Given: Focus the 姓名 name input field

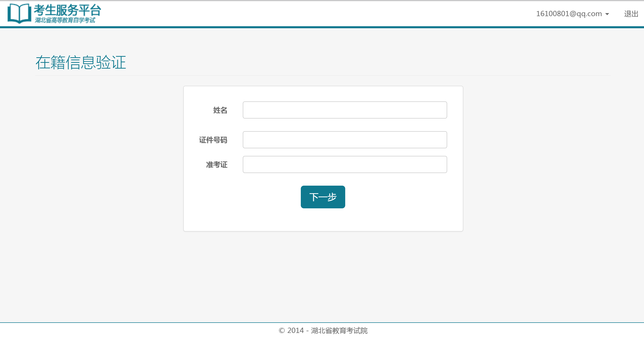Looking at the screenshot, I should [x=345, y=110].
